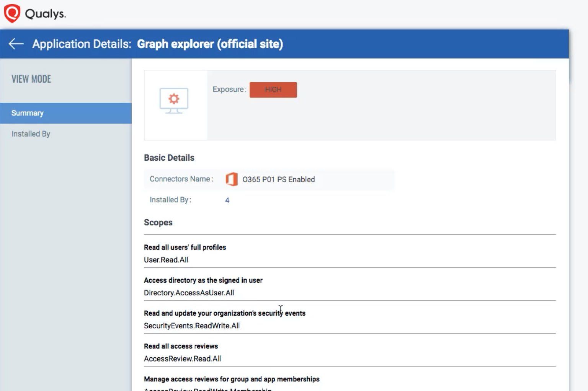Open the O365 P01 PS Enabled connector entry

(x=278, y=179)
